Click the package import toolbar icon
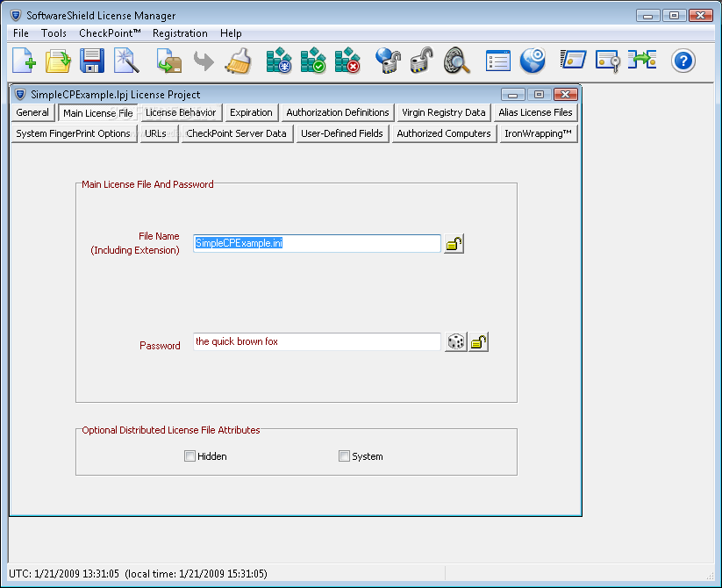 [169, 61]
